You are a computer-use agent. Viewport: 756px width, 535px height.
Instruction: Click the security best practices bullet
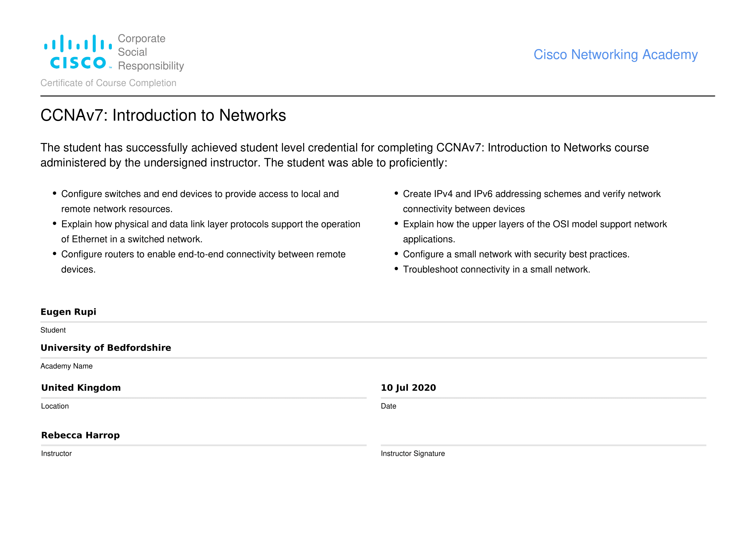516,254
